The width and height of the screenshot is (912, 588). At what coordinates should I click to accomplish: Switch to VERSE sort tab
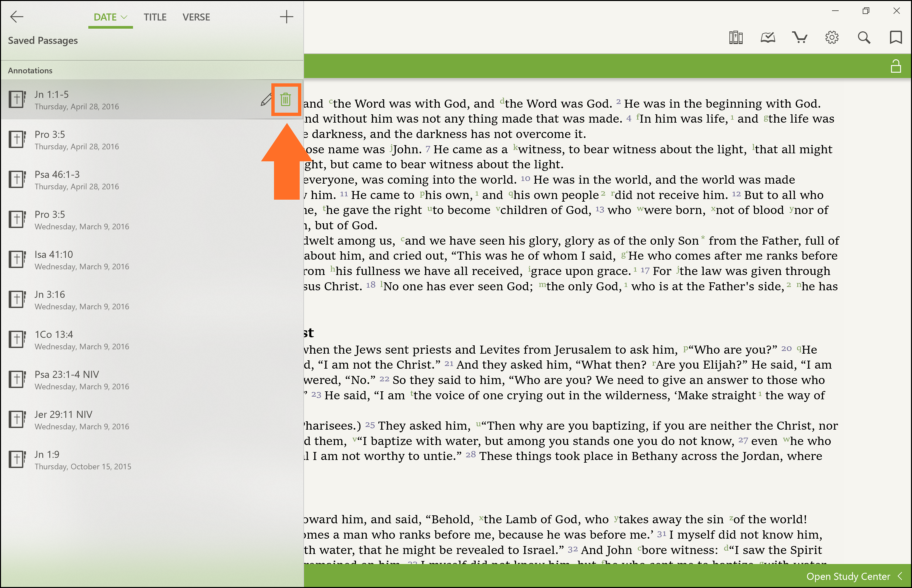[196, 17]
